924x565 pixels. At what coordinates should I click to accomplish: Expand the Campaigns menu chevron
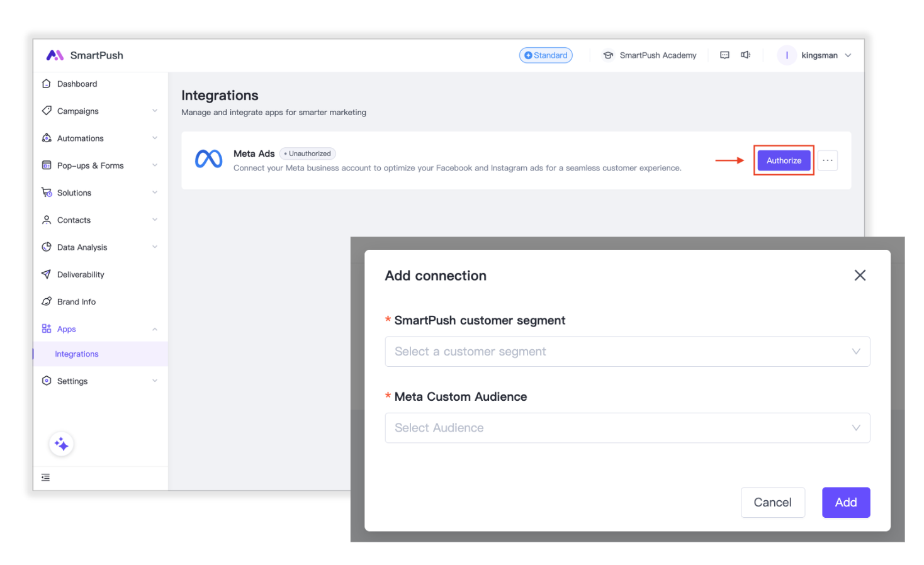pos(155,111)
